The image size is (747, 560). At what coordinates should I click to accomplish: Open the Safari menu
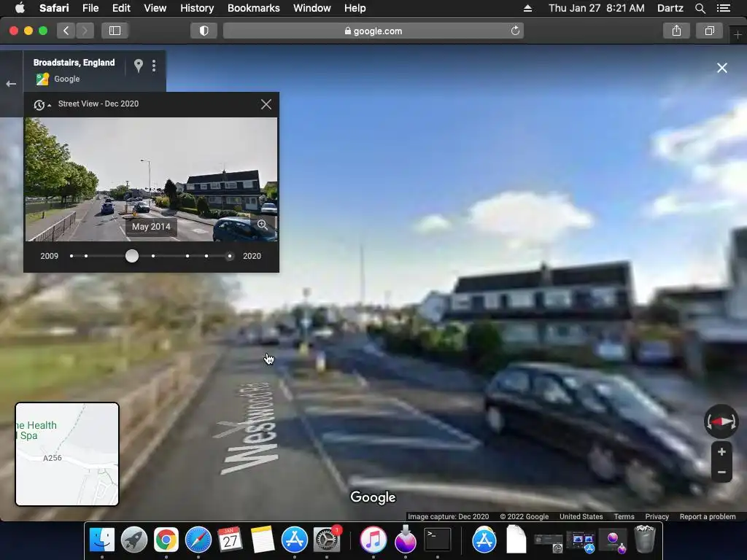tap(54, 8)
